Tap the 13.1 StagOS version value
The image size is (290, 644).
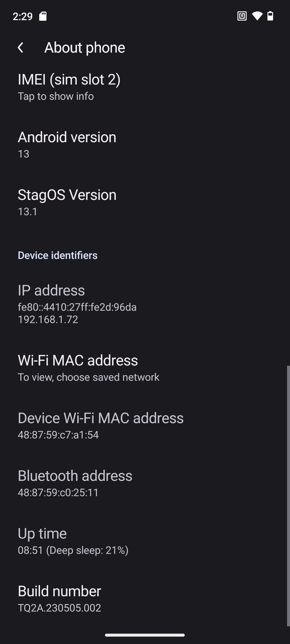tap(28, 211)
